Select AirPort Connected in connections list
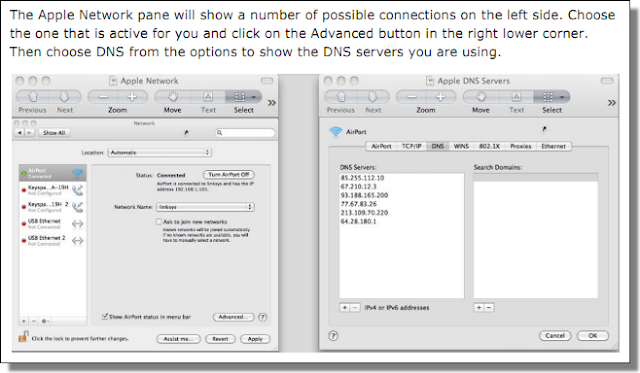640x373 pixels. 53,173
